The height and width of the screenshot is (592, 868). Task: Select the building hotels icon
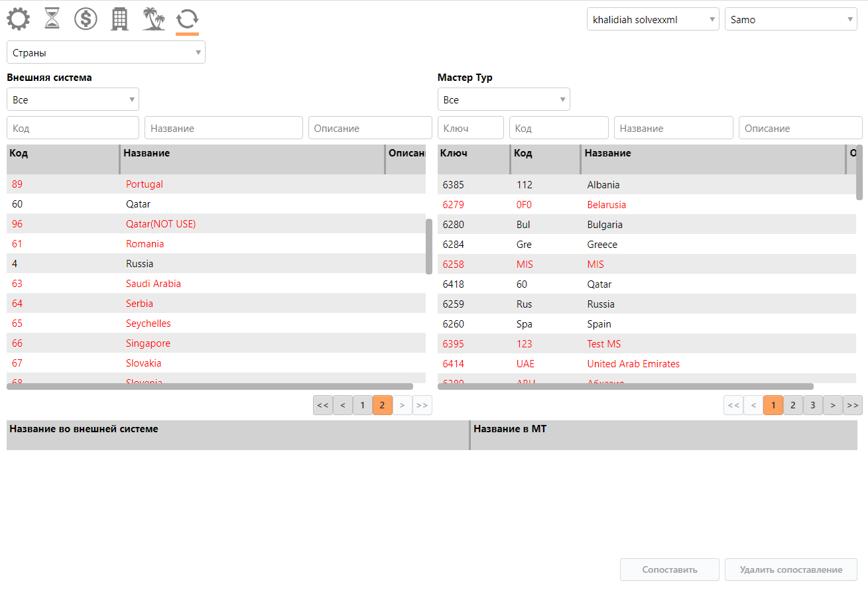(x=119, y=19)
